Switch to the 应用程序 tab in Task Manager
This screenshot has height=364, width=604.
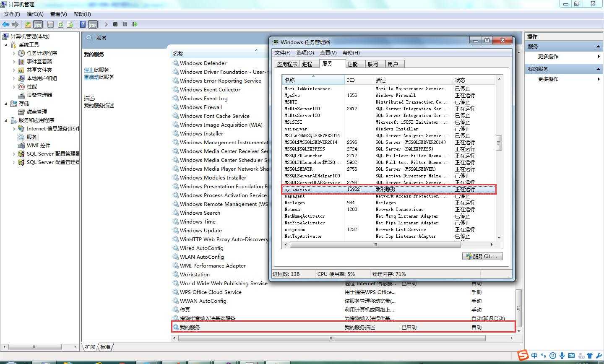287,64
